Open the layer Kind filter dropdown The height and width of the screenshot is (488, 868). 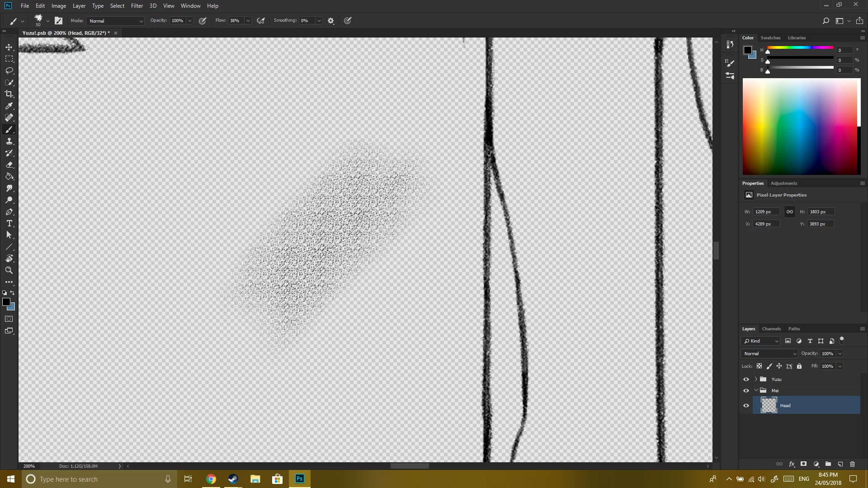(x=761, y=341)
